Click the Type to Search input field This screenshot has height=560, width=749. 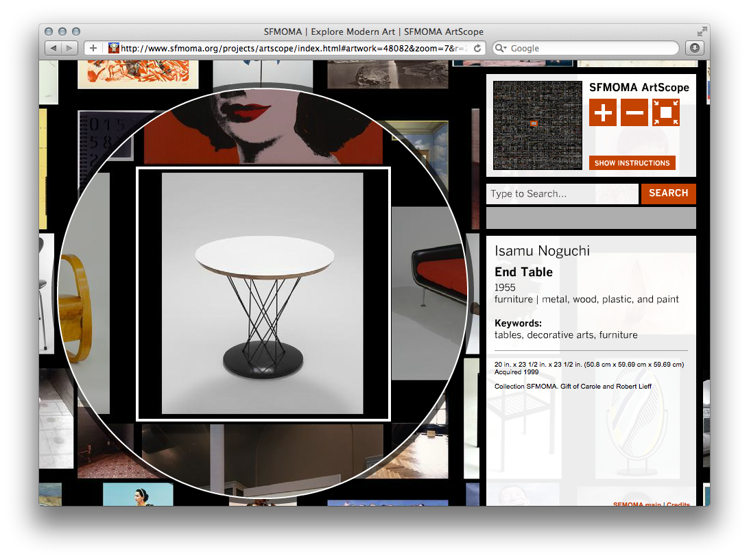pos(562,194)
